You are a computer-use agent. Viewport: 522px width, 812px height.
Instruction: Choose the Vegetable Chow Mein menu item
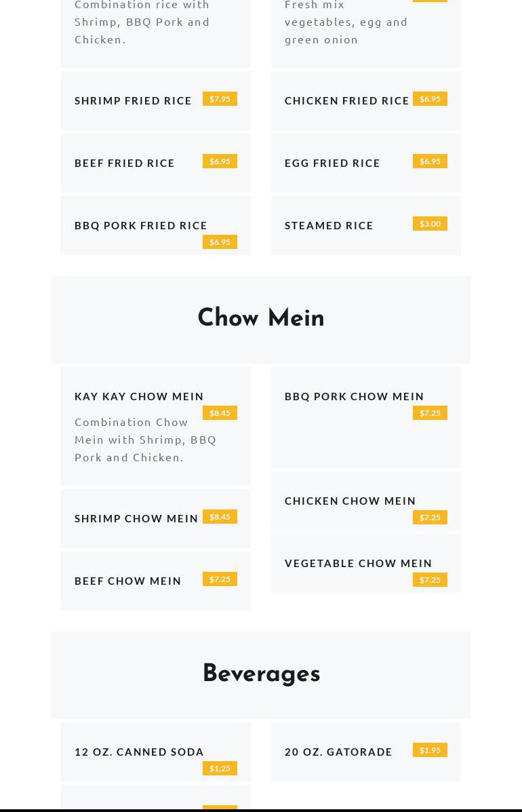coord(358,563)
